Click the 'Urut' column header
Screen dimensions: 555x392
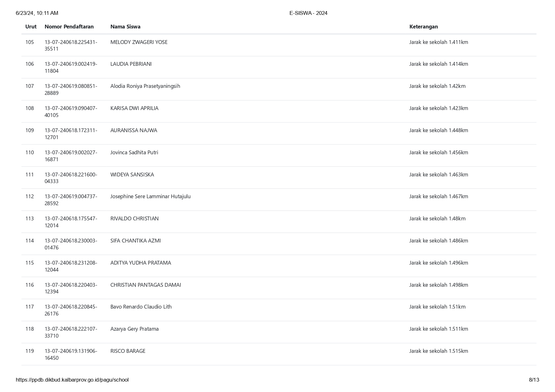(31, 27)
